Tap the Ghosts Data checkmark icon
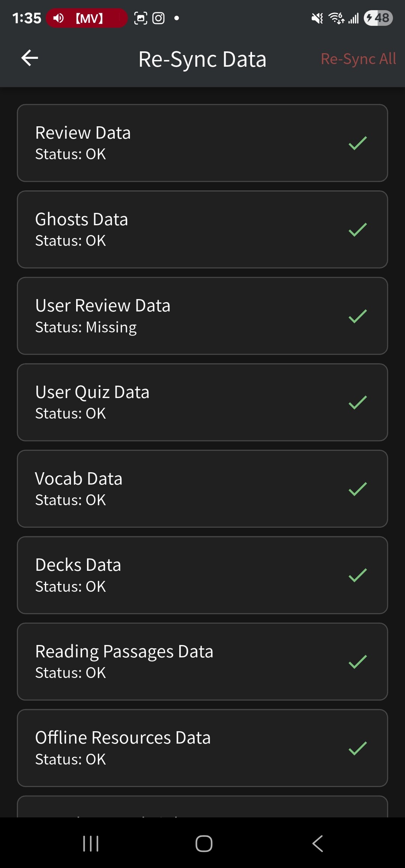 [357, 230]
